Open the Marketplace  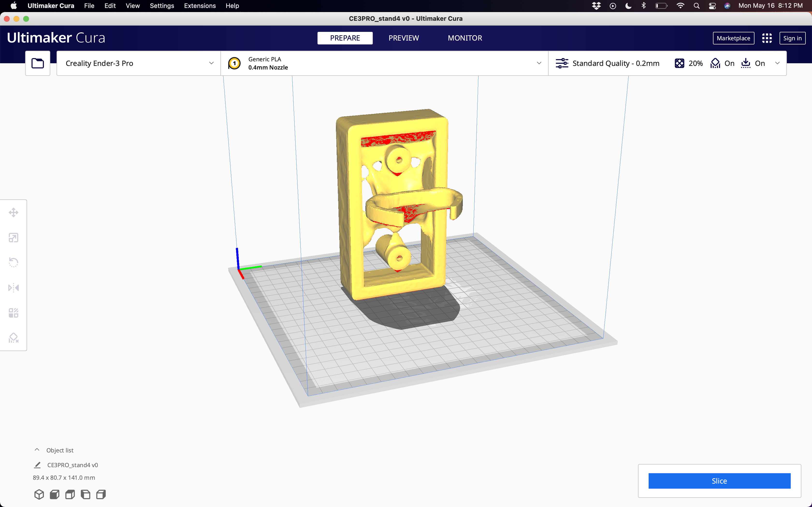(733, 38)
